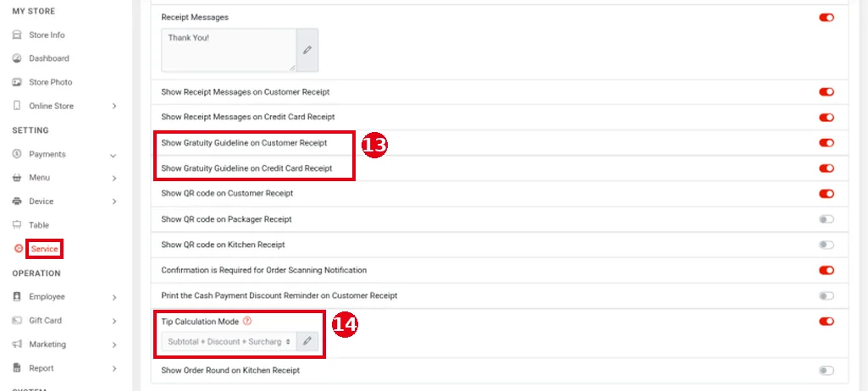Image resolution: width=868 pixels, height=391 pixels.
Task: Expand the Gift Card chevron
Action: coord(114,322)
